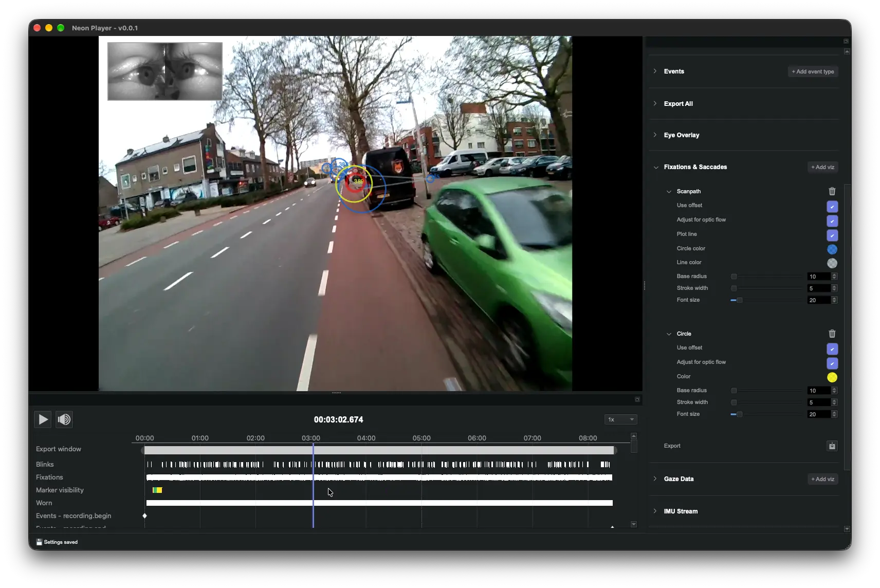The height and width of the screenshot is (588, 880).
Task: Click Circle Stroke width value field
Action: click(x=819, y=402)
